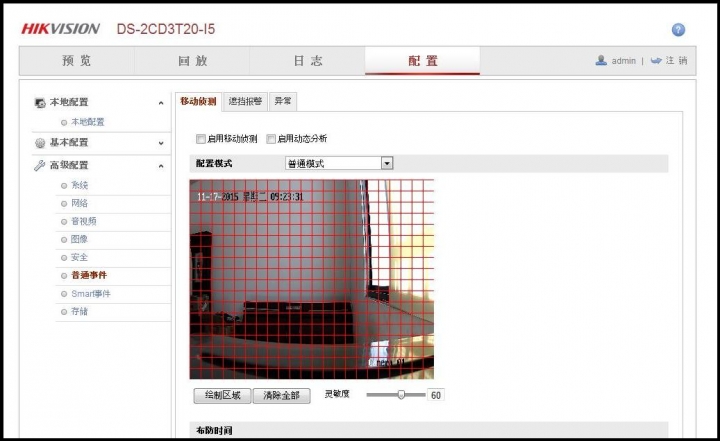The width and height of the screenshot is (720, 441).
Task: Open the 存储 sidebar item
Action: tap(79, 311)
